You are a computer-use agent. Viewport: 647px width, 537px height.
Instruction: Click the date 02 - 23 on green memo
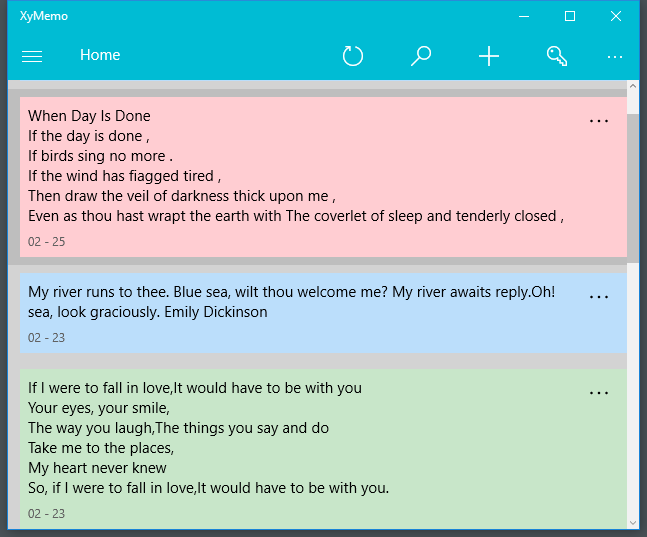[46, 513]
